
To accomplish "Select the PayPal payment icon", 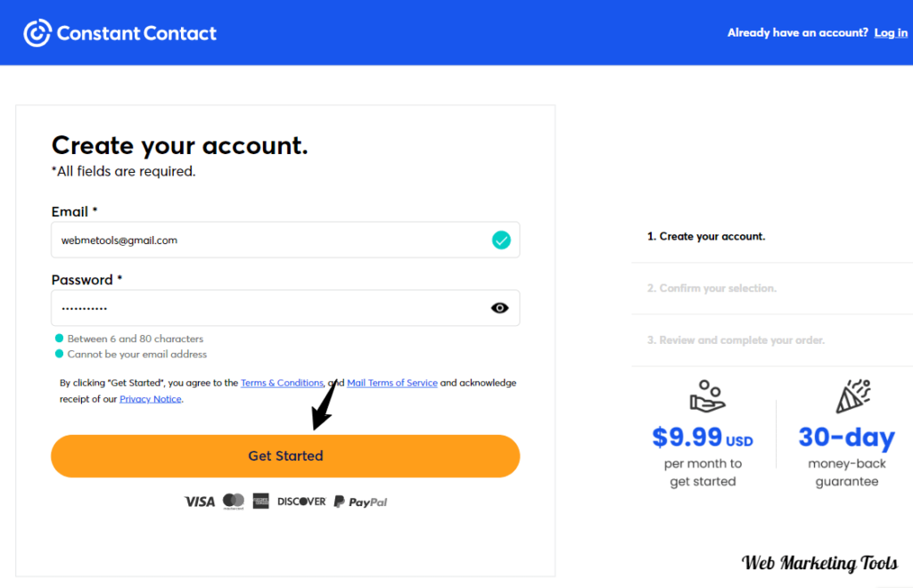I will pos(359,501).
